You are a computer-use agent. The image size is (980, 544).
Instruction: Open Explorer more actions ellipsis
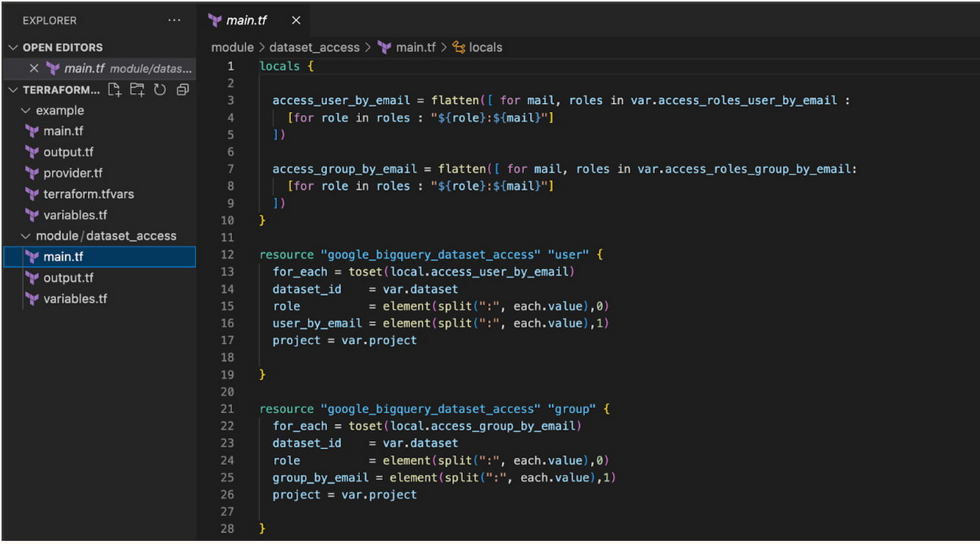tap(174, 20)
